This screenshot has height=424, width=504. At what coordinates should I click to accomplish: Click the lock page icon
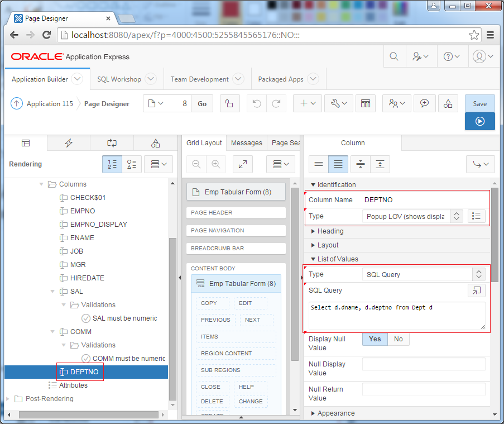click(229, 103)
